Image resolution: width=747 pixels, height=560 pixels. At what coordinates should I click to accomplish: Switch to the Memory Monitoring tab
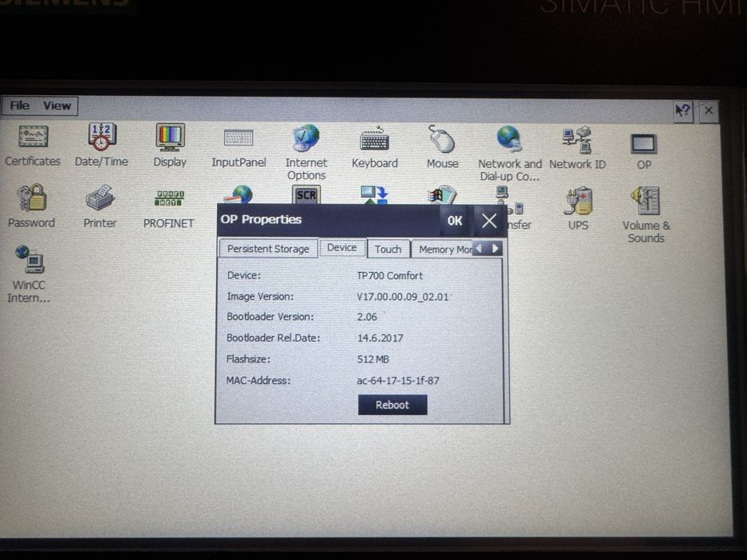point(442,250)
